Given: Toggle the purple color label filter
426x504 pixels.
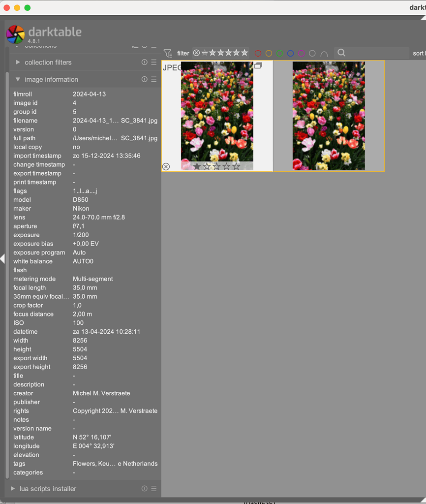Looking at the screenshot, I should [x=301, y=53].
